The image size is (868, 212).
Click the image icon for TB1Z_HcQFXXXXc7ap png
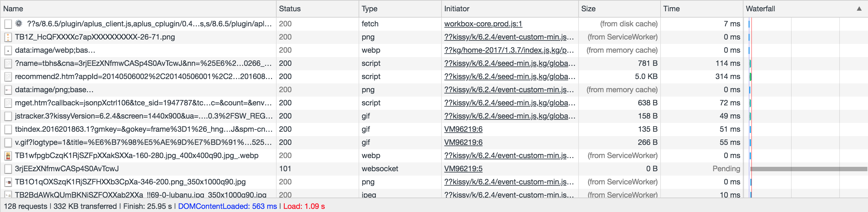pyautogui.click(x=8, y=37)
